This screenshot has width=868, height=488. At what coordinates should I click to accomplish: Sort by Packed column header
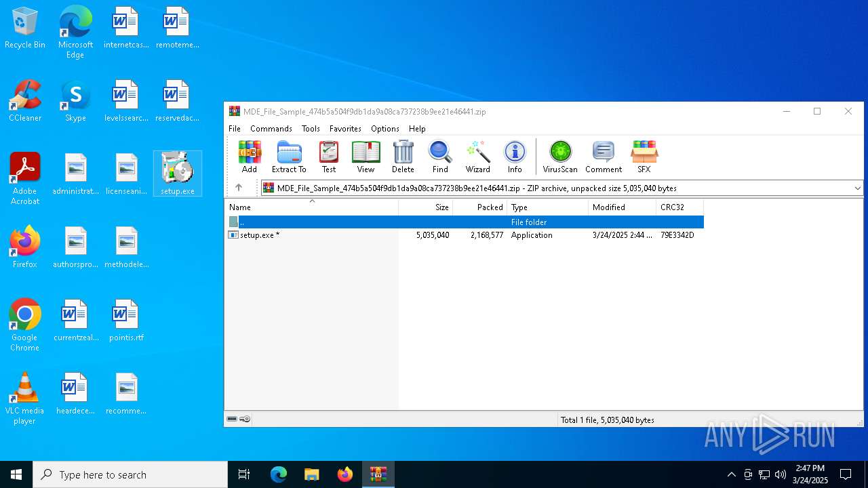point(480,207)
